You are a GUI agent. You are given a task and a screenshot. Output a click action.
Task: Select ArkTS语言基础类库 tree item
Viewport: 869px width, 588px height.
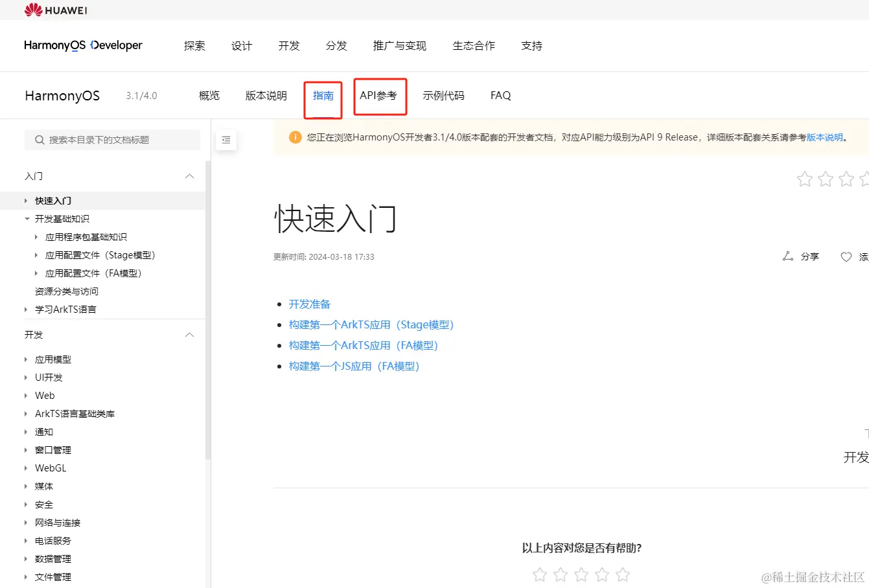click(x=75, y=414)
